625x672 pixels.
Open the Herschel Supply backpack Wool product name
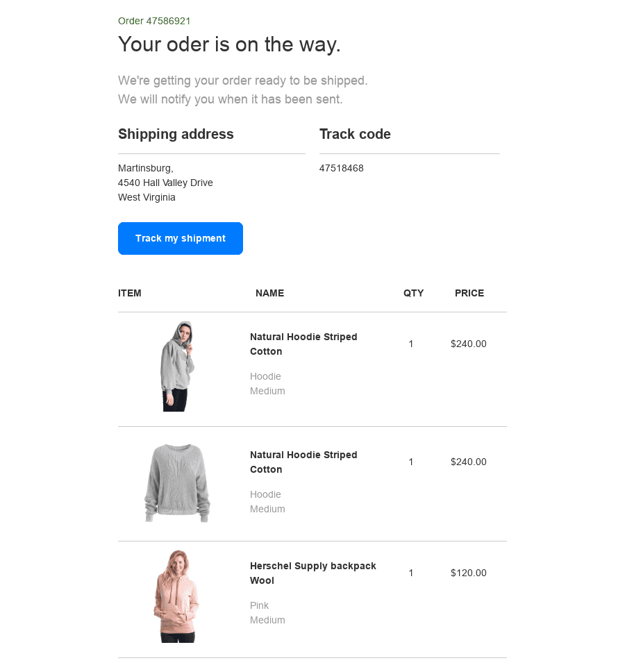click(x=312, y=573)
